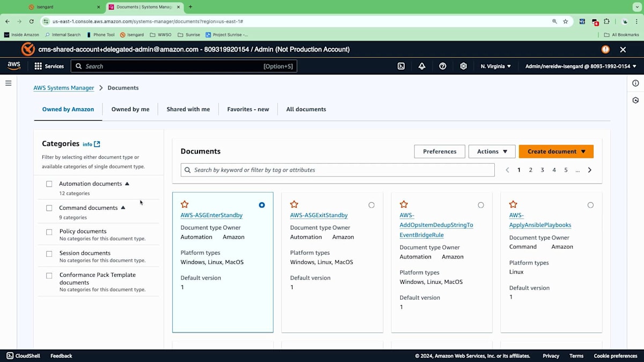Open the N. Virginia region selector
Screen dimensions: 644x362
(x=496, y=66)
